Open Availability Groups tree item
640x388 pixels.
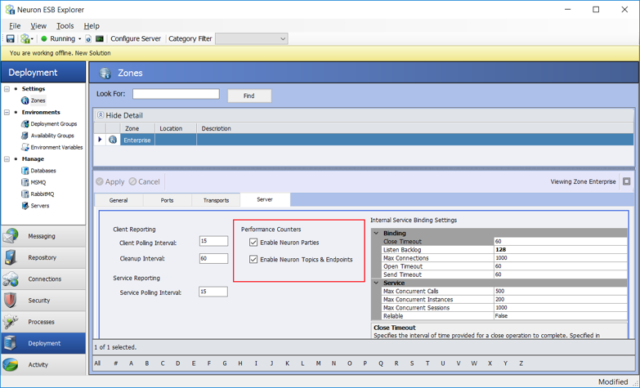click(52, 135)
